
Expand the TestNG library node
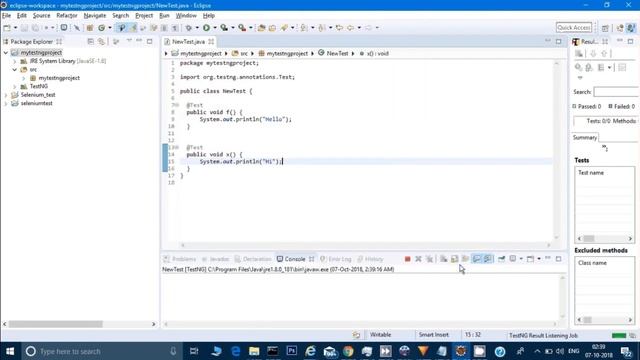[15, 87]
